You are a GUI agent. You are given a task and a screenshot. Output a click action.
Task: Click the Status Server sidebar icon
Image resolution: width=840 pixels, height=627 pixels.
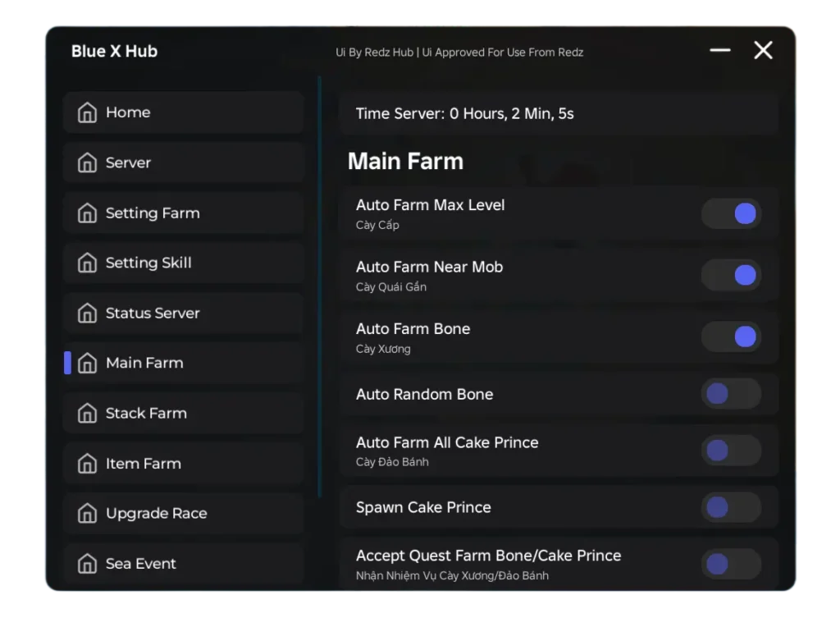pyautogui.click(x=87, y=313)
